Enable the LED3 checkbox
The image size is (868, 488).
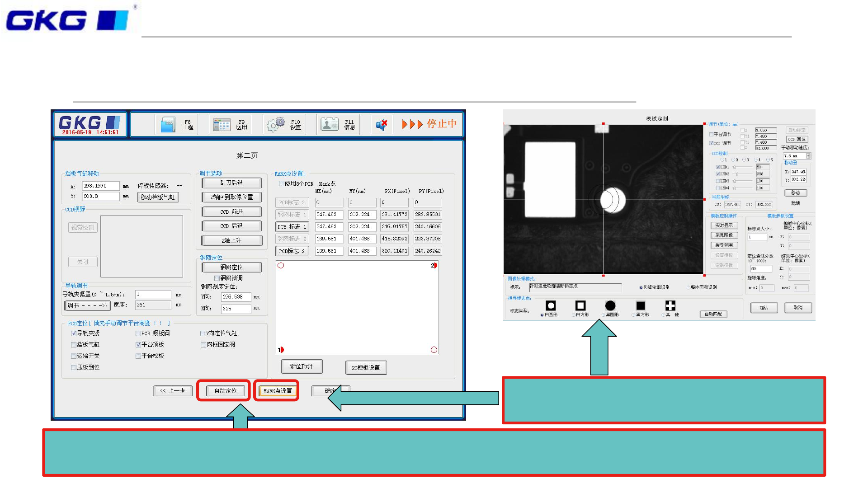(x=718, y=181)
